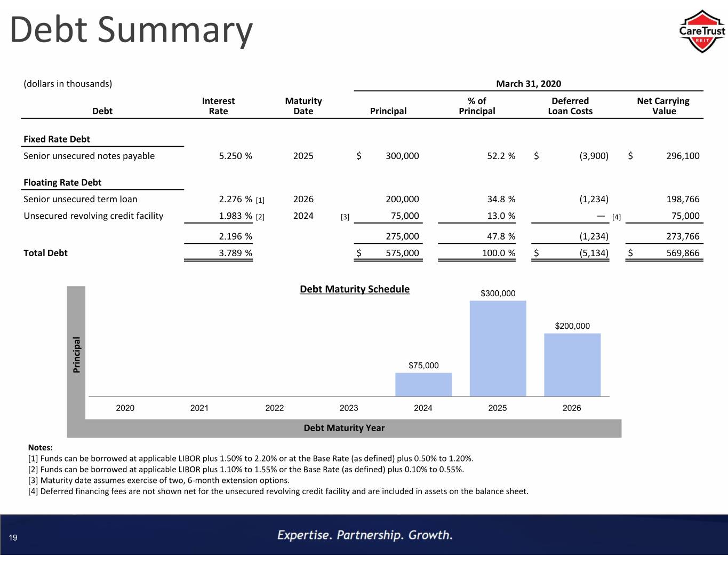This screenshot has height=563, width=728.
Task: Select the Total Debt principal $575,000 cell
Action: tap(388, 253)
